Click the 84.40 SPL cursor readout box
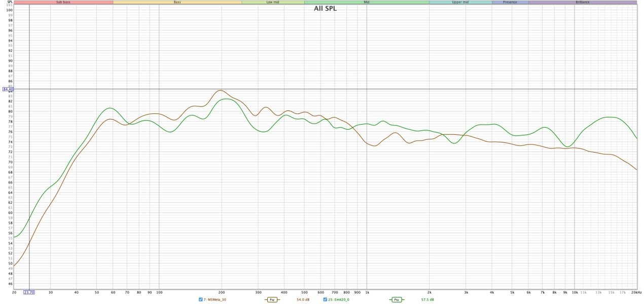The width and height of the screenshot is (644, 304). 8,89
